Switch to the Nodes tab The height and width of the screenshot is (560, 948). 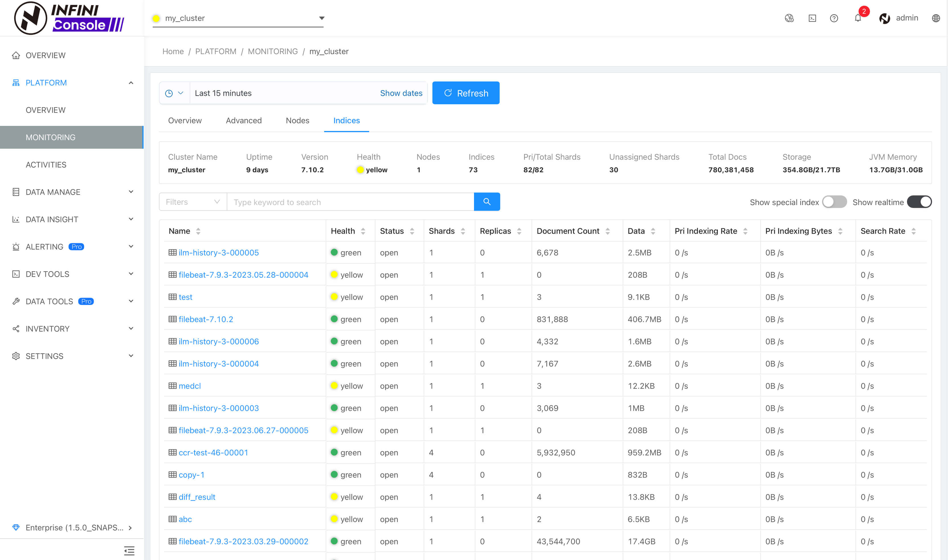pos(297,120)
